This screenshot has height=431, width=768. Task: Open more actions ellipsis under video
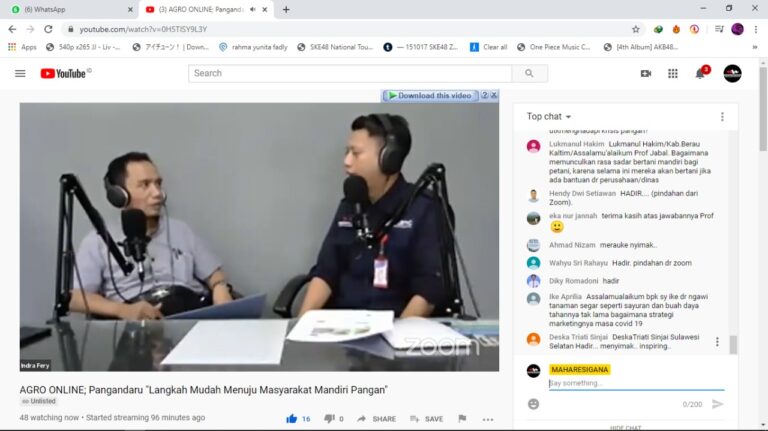(x=488, y=419)
